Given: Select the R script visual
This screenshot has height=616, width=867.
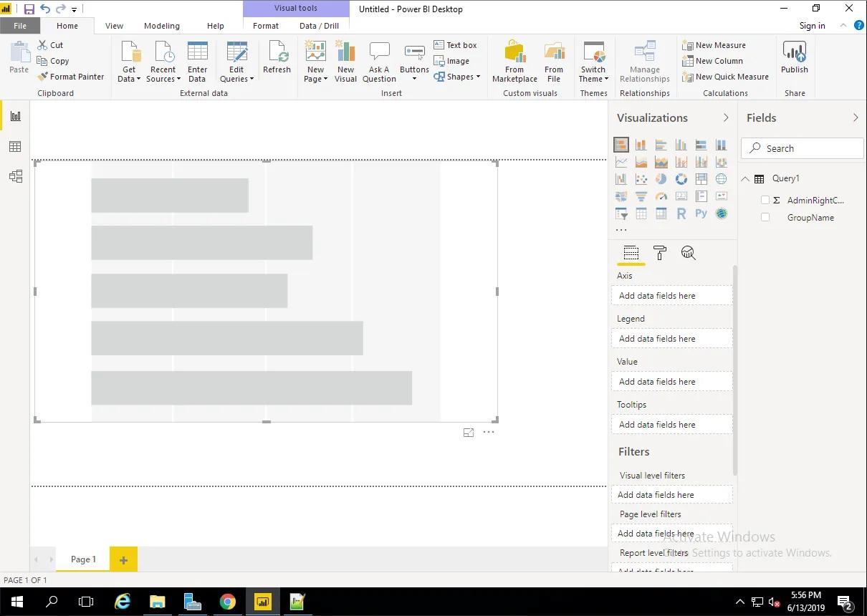Looking at the screenshot, I should (x=681, y=213).
